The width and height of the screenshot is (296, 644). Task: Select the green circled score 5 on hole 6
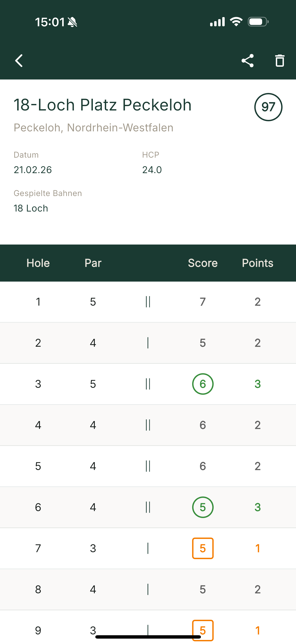point(203,507)
